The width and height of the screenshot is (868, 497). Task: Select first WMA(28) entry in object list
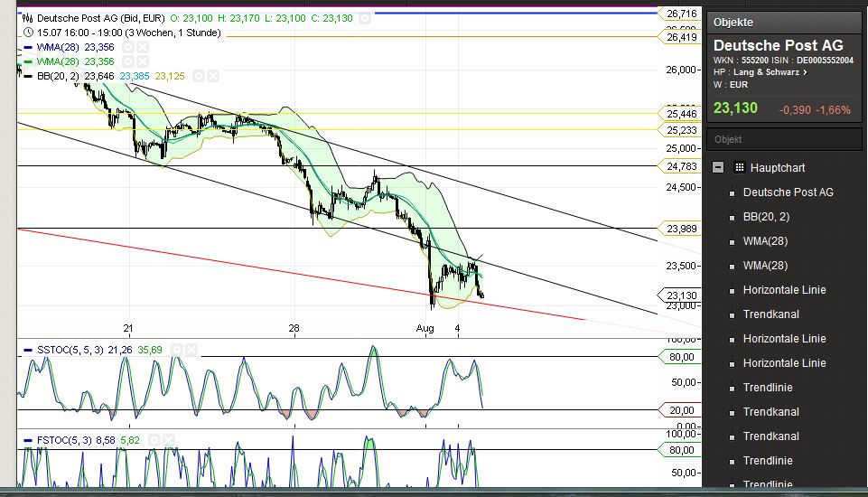765,241
